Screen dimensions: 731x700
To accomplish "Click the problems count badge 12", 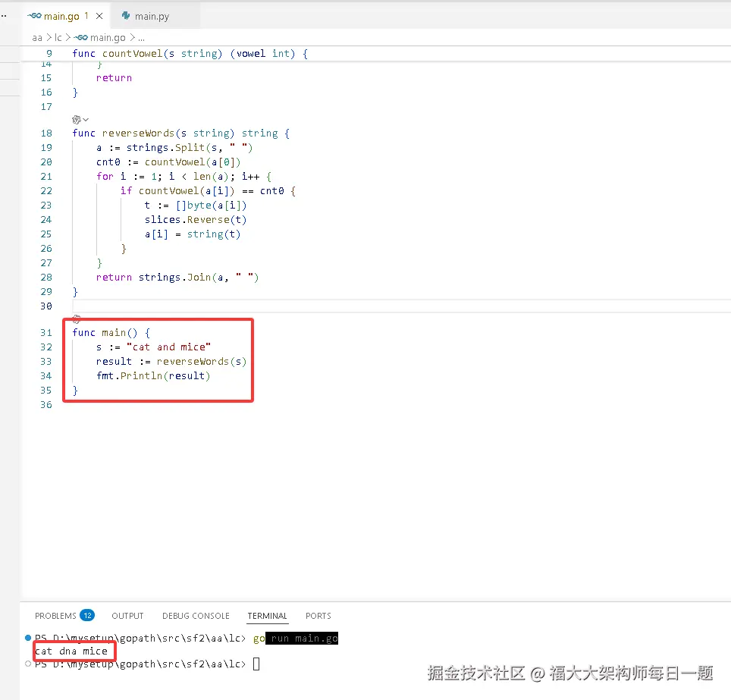I will point(87,615).
